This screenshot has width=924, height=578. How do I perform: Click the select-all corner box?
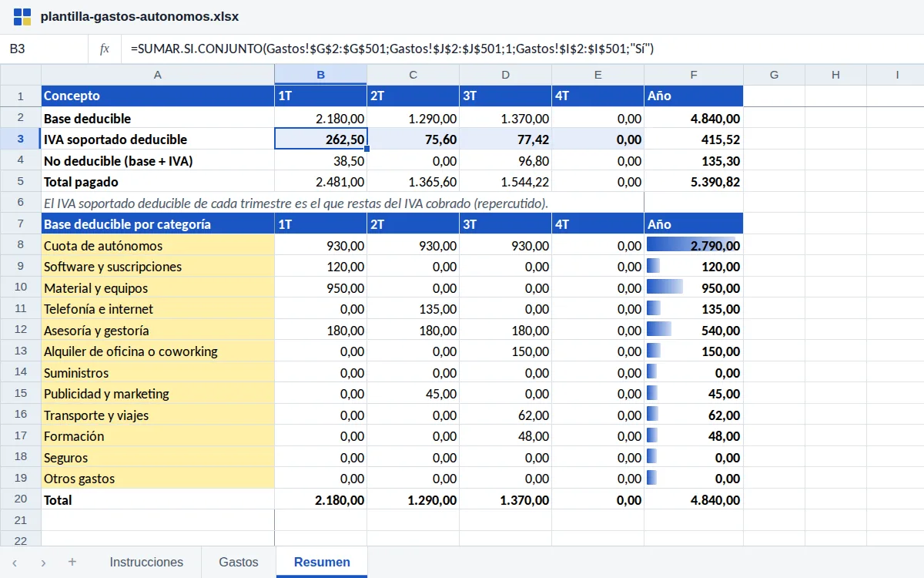tap(21, 75)
